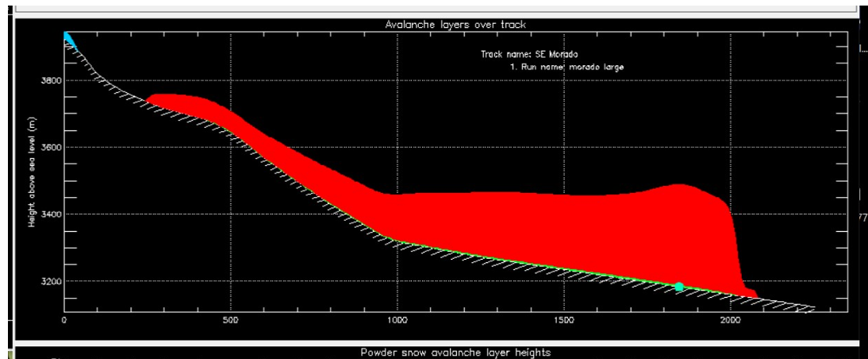Click the "Height above sea level (m)" axis label
The image size is (868, 359).
coord(33,181)
